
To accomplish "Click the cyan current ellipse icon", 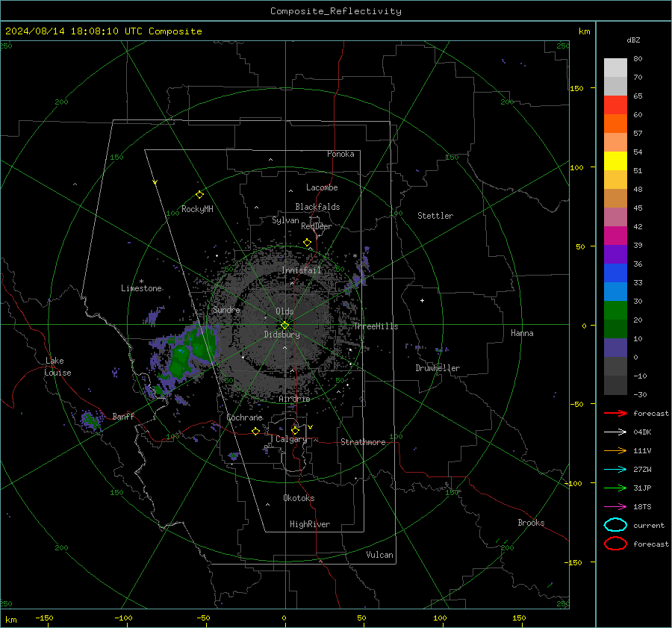I will click(x=615, y=525).
